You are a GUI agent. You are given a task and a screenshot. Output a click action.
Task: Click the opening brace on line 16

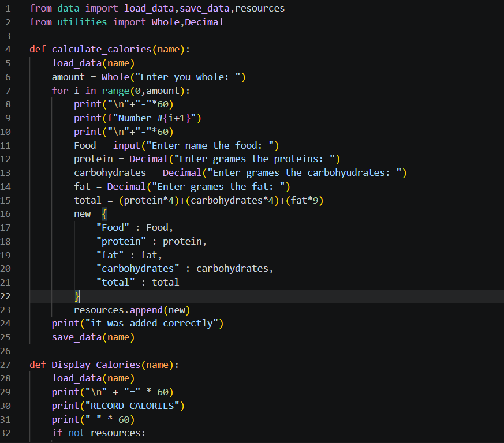(104, 214)
